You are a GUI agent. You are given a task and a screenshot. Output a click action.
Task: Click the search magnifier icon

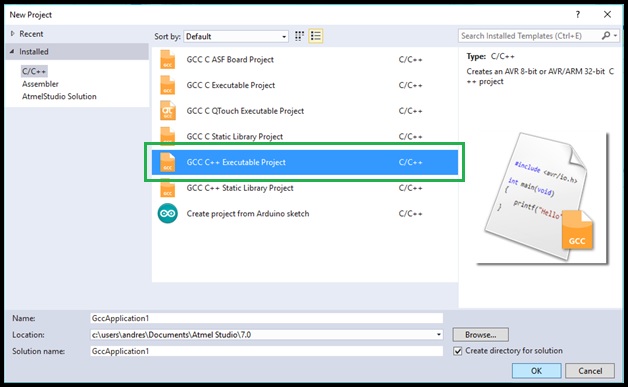click(606, 36)
